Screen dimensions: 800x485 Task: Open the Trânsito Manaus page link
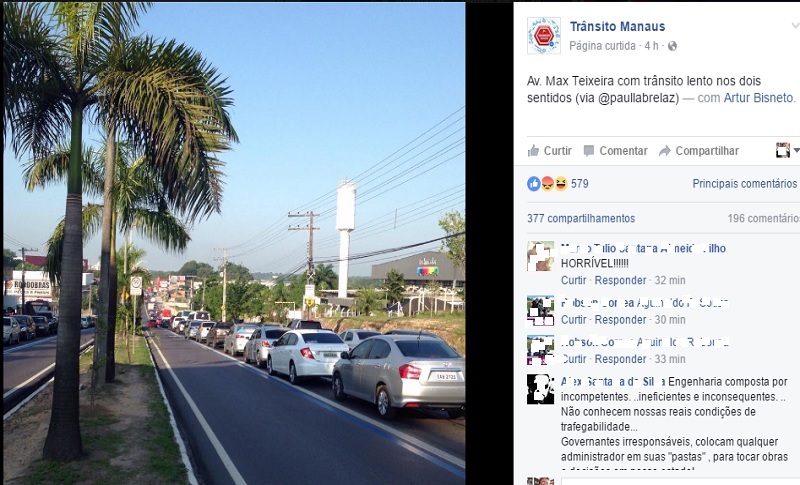tap(617, 27)
